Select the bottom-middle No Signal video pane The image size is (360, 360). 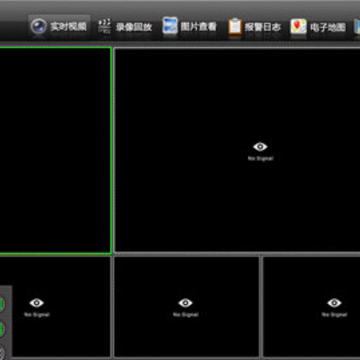coord(187,307)
